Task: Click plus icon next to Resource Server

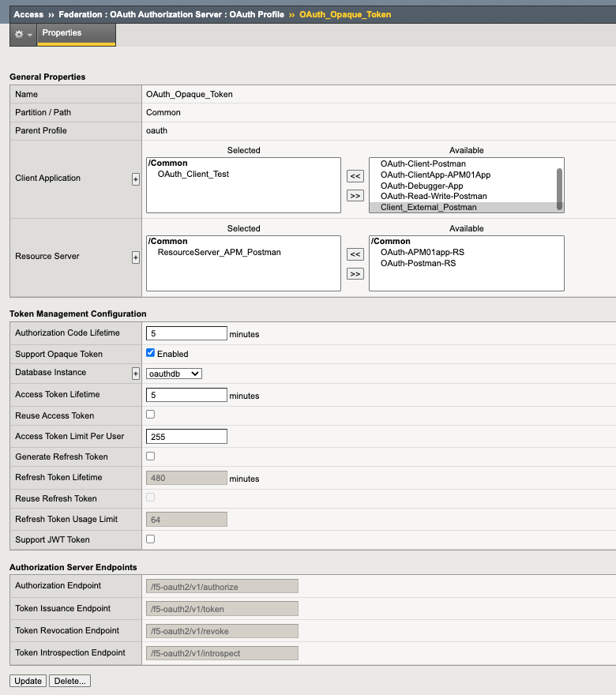Action: (136, 257)
